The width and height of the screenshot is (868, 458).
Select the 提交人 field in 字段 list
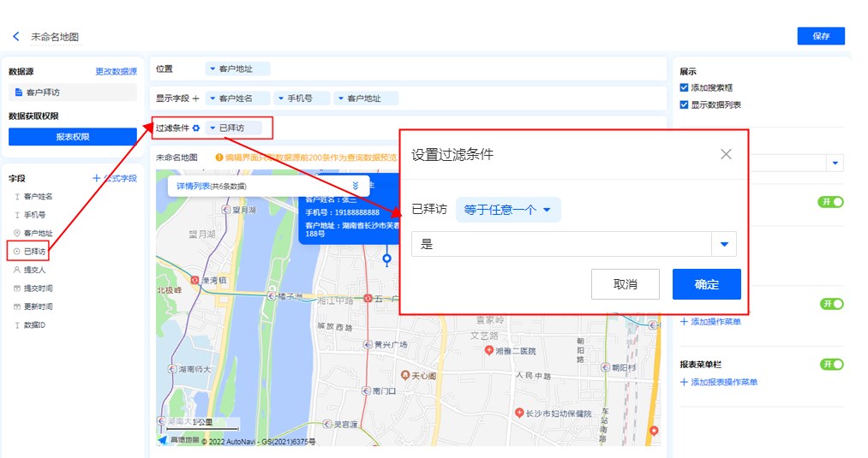(34, 270)
